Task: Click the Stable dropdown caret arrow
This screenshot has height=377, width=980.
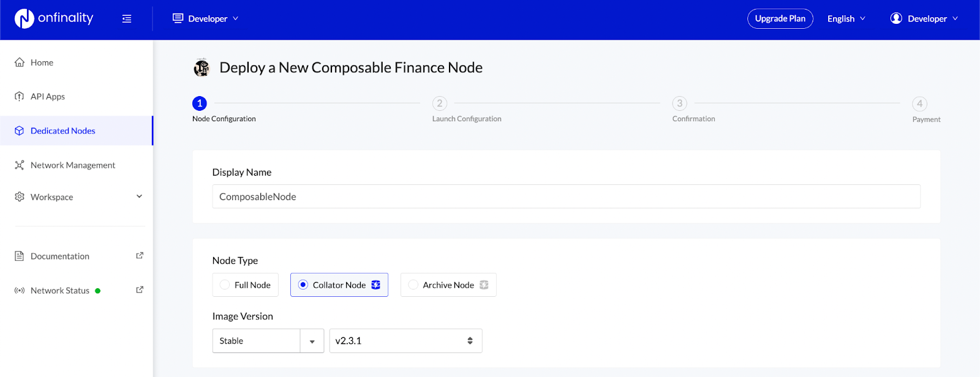Action: point(312,342)
